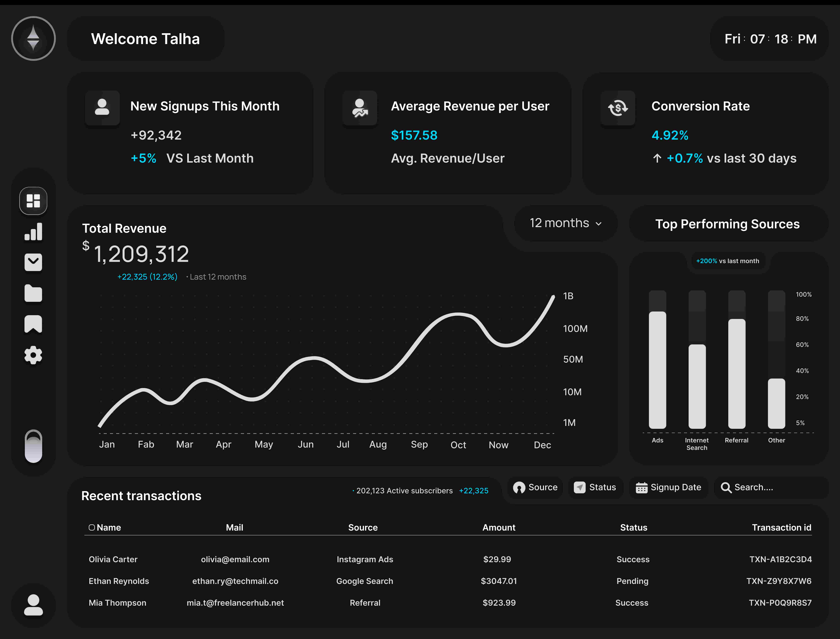Sort by the Amount column header
Viewport: 840px width, 639px height.
click(499, 528)
